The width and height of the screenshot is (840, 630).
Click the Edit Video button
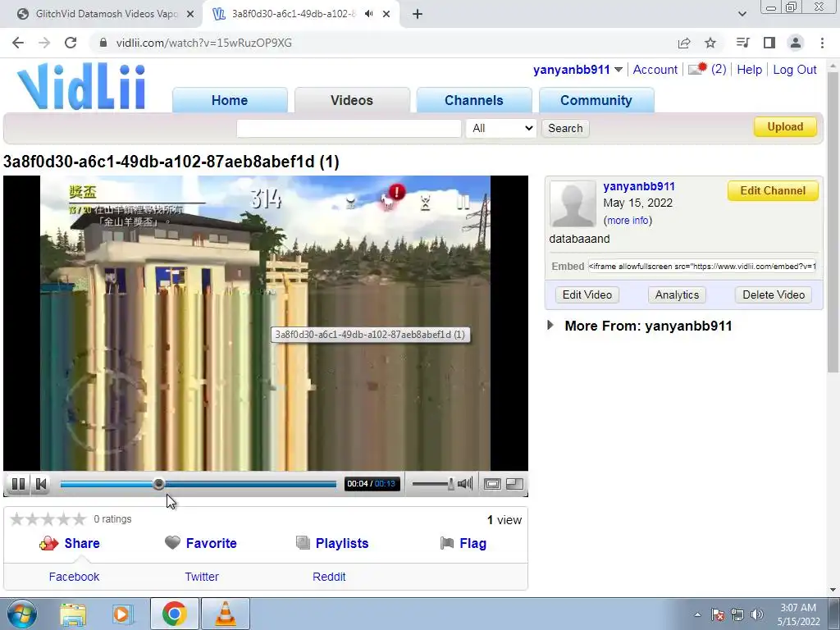587,294
